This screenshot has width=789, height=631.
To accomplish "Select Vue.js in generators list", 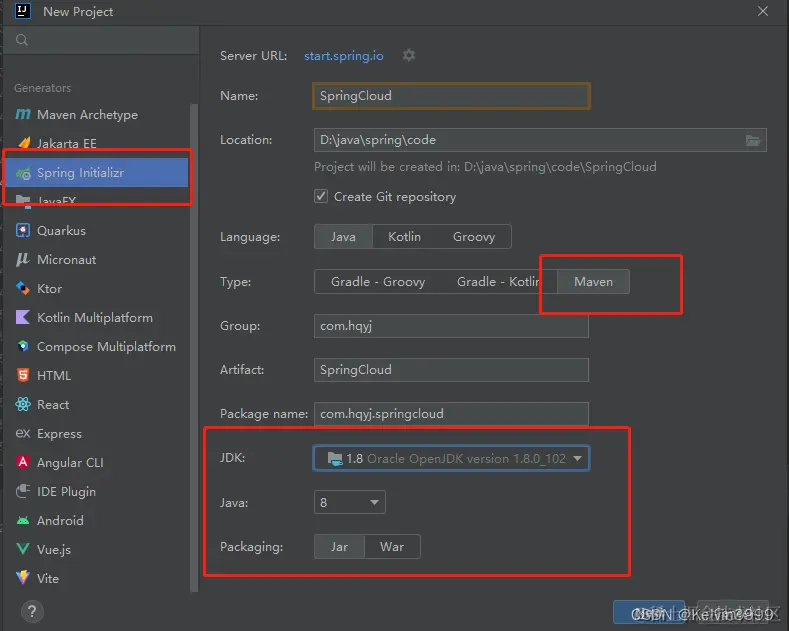I will [96, 549].
